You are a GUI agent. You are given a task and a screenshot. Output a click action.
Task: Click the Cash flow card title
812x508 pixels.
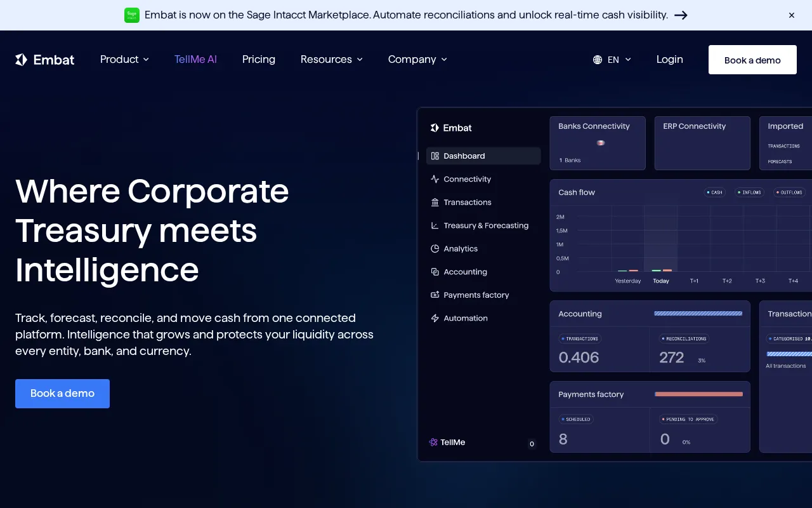click(577, 192)
